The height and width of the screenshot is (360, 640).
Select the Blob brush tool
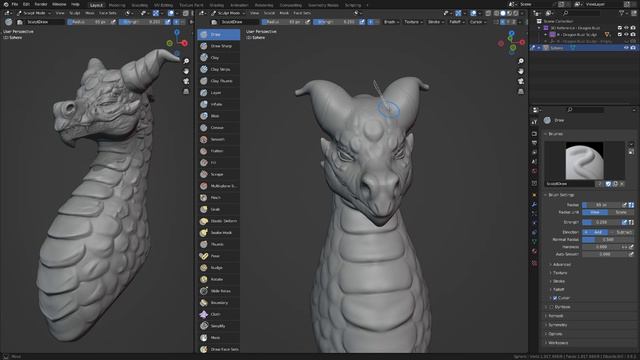(218, 116)
